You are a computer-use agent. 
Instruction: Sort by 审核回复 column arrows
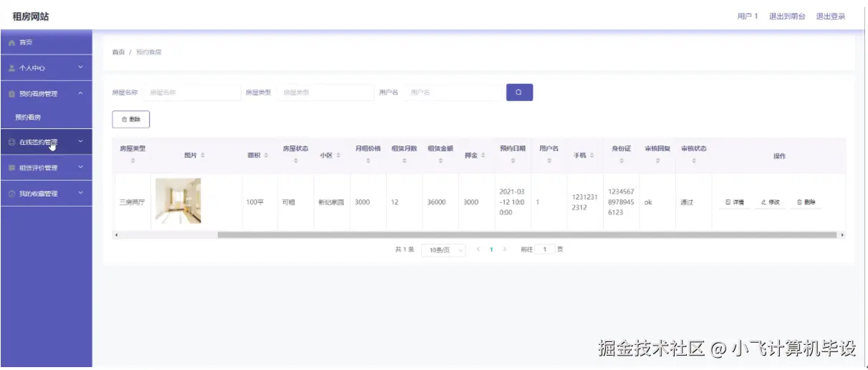coord(657,161)
